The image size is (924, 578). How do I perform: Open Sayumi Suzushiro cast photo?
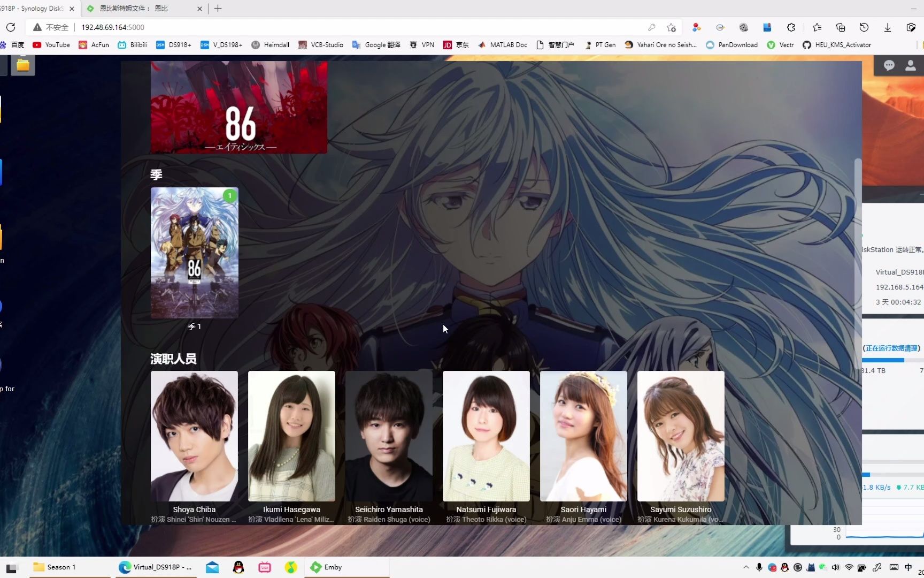coord(681,436)
